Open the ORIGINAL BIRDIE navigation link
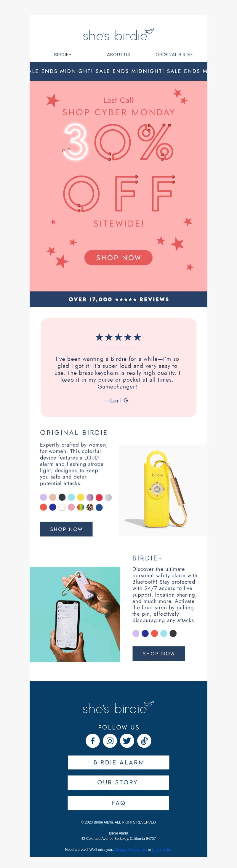The image size is (237, 868). click(x=174, y=55)
